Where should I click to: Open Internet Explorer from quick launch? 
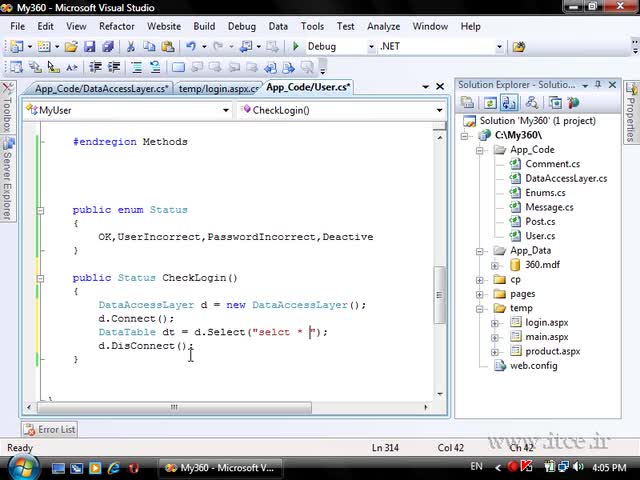coord(113,468)
